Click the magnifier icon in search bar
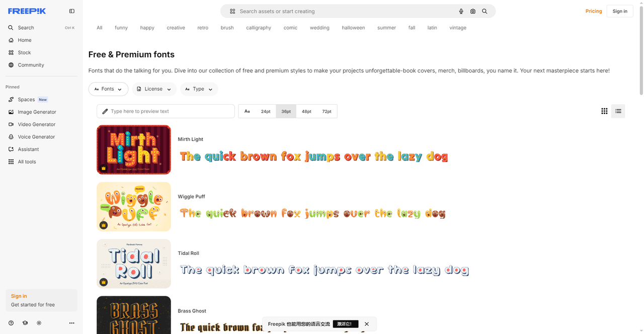The height and width of the screenshot is (334, 644). pyautogui.click(x=485, y=11)
